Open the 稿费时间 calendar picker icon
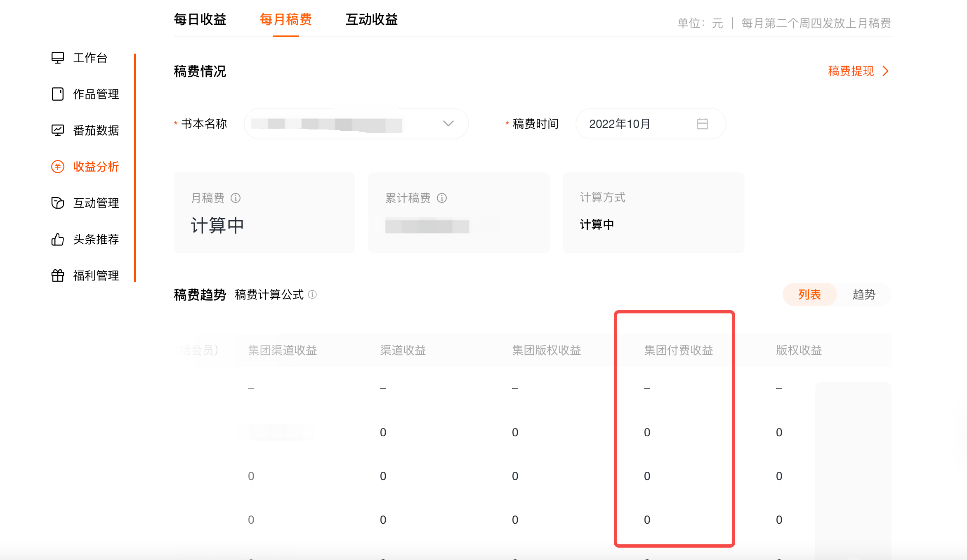The image size is (967, 560). tap(703, 124)
